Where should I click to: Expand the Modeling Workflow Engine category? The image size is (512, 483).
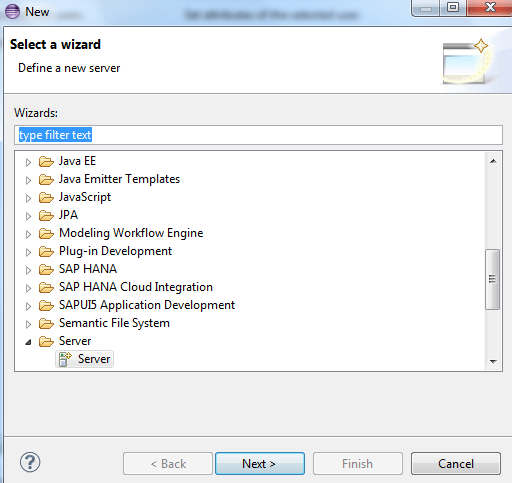point(28,234)
